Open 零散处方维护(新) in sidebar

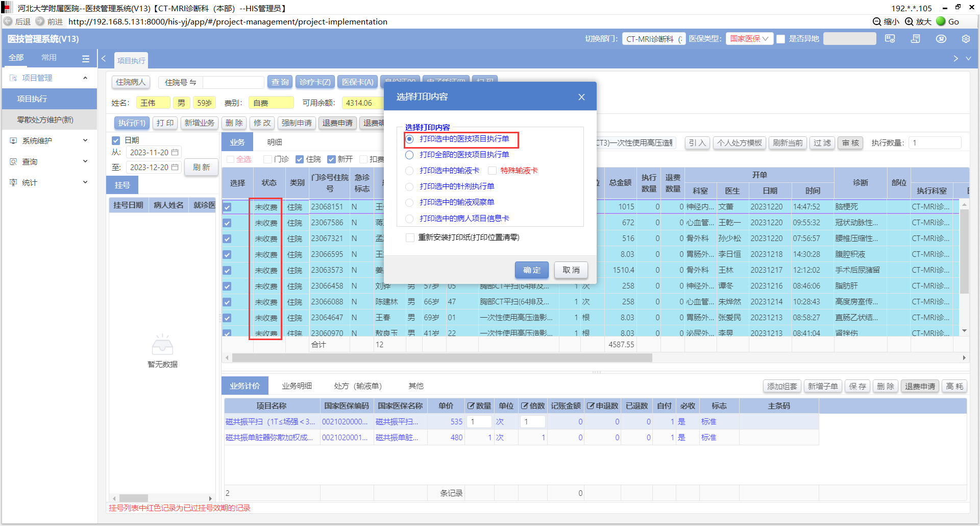tap(45, 119)
